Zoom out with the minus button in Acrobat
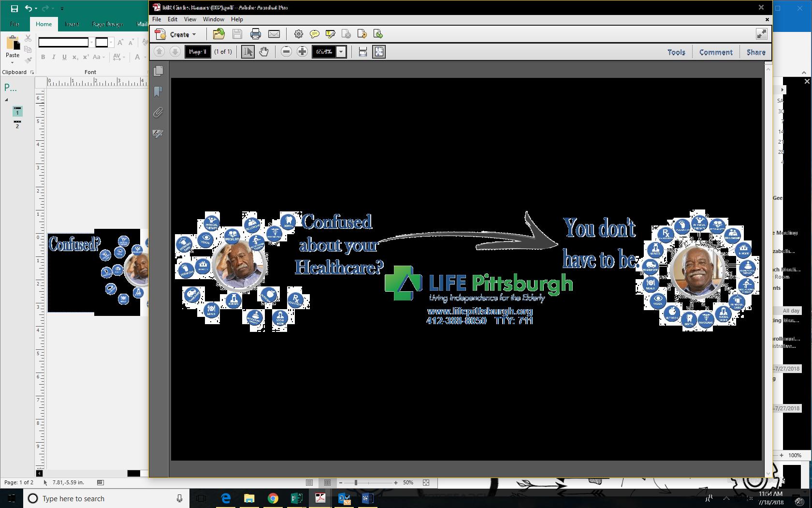812x508 pixels. (x=286, y=52)
